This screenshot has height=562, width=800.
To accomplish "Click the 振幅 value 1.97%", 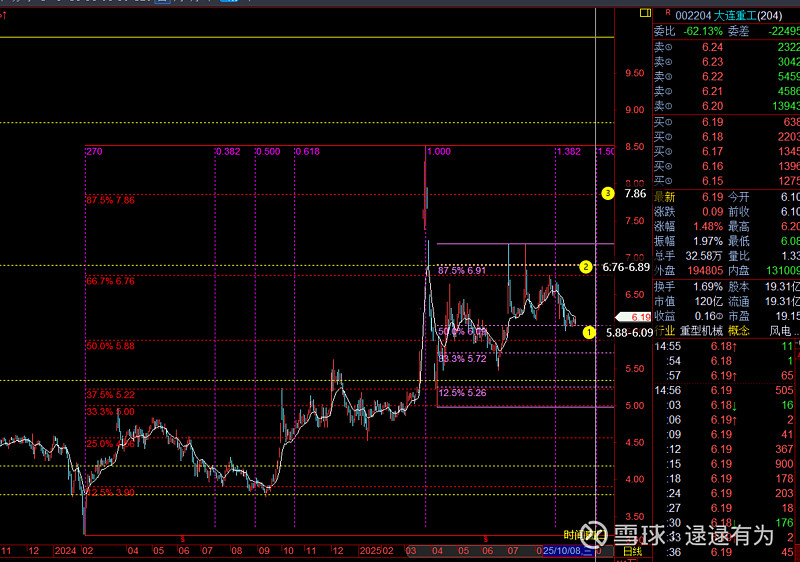I will (x=708, y=241).
